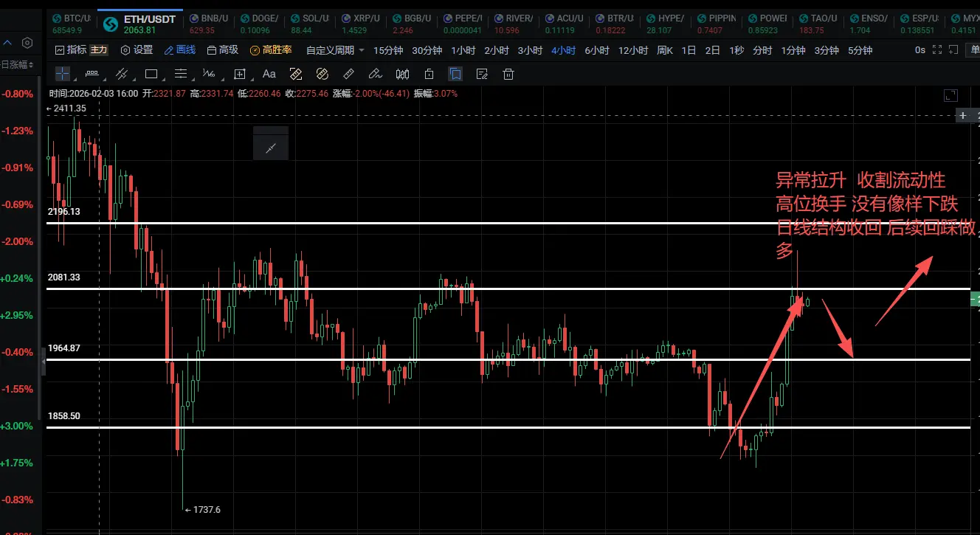Image resolution: width=980 pixels, height=535 pixels.
Task: Expand the 自定义周期 dropdown
Action: click(336, 50)
